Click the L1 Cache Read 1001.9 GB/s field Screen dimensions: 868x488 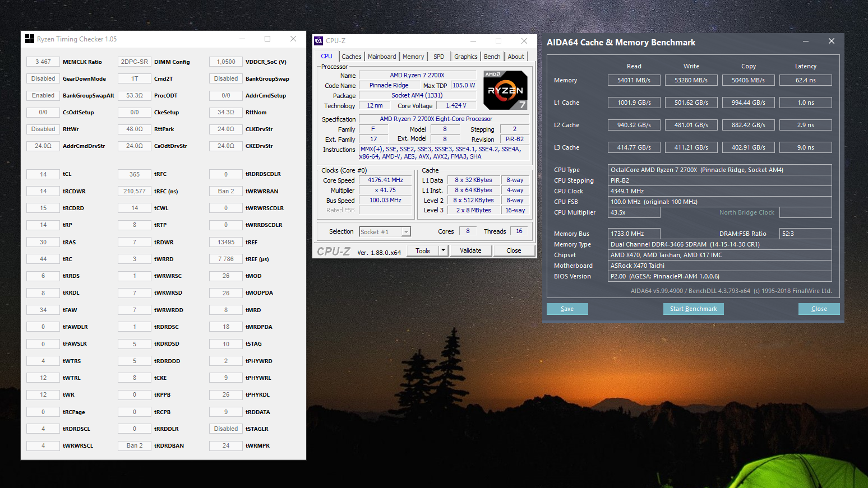coord(634,103)
